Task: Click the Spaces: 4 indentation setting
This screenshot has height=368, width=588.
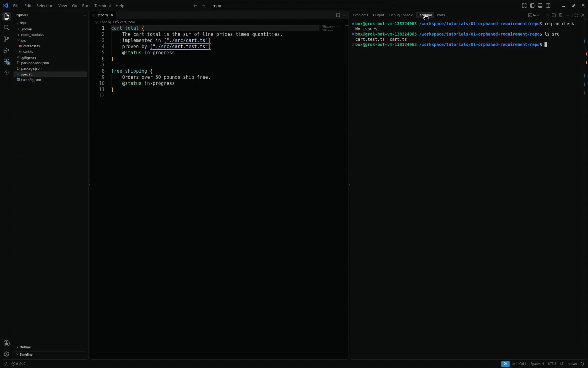Action: click(537, 364)
